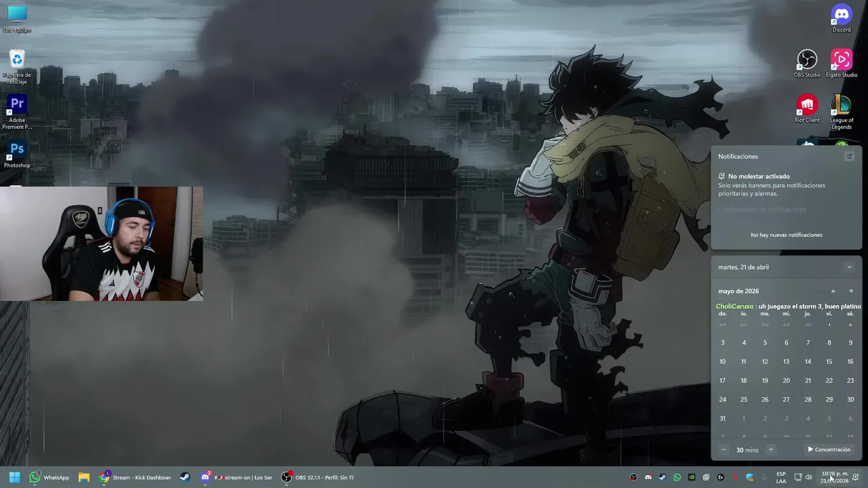868x488 pixels.
Task: Select May 20 in the calendar
Action: 786,381
